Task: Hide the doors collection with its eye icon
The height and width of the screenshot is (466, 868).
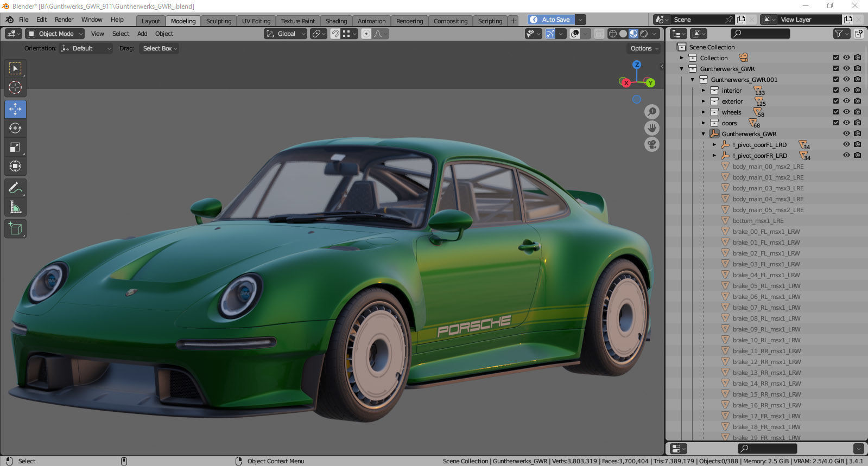Action: tap(846, 123)
